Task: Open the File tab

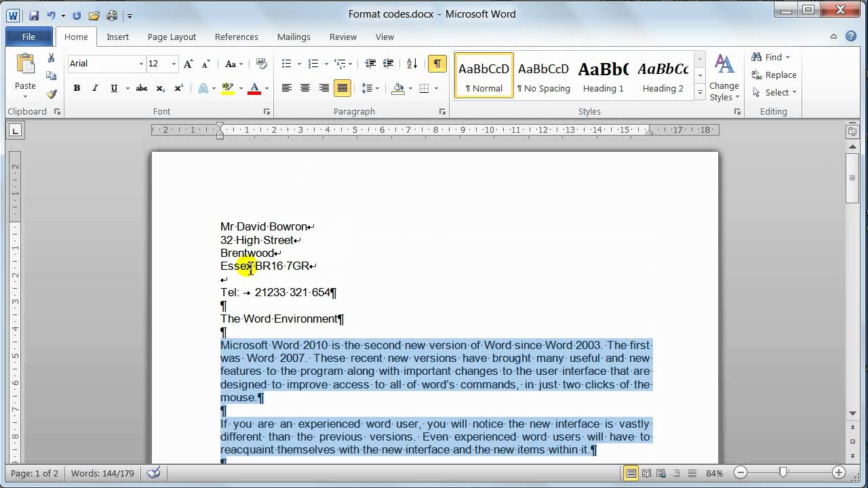Action: coord(28,37)
